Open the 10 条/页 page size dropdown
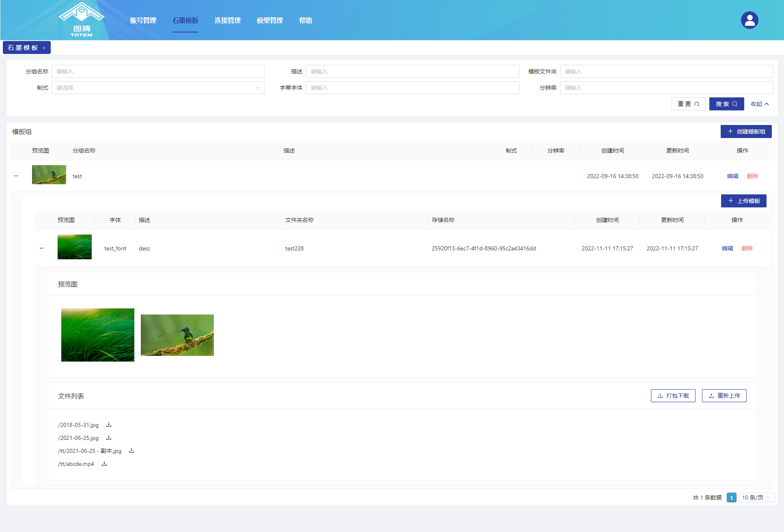The width and height of the screenshot is (784, 532). point(757,498)
